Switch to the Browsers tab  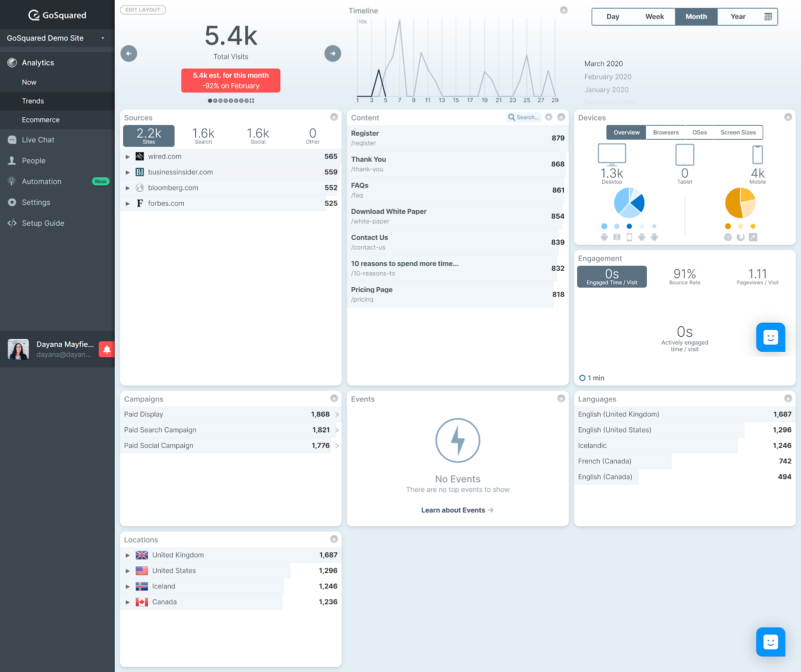666,133
